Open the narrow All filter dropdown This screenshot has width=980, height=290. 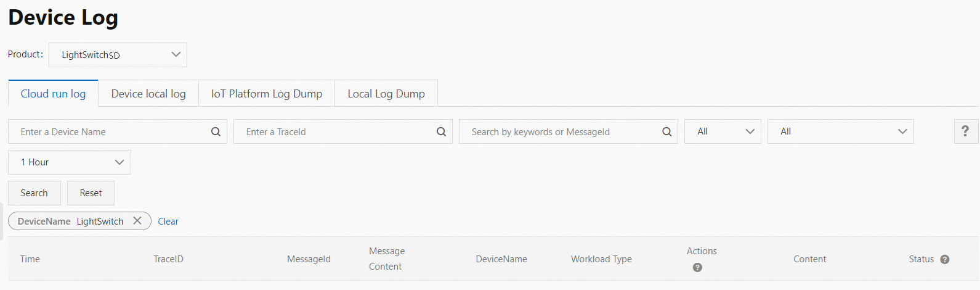[x=723, y=131]
